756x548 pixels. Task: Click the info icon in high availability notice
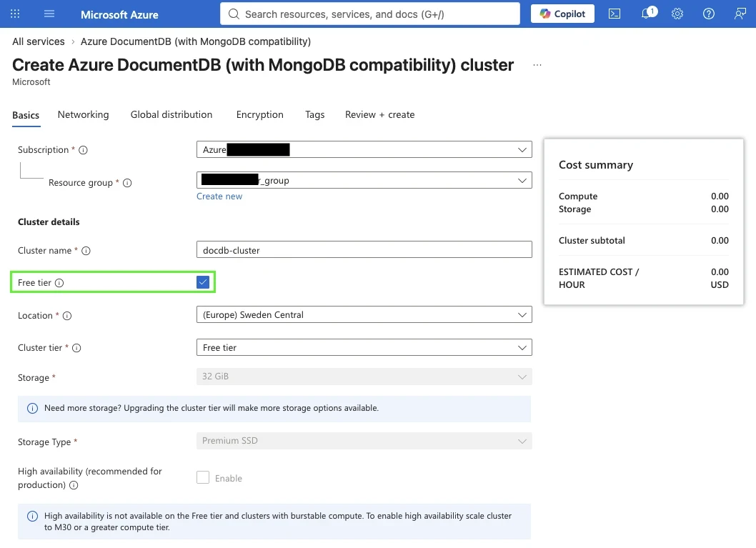[32, 516]
